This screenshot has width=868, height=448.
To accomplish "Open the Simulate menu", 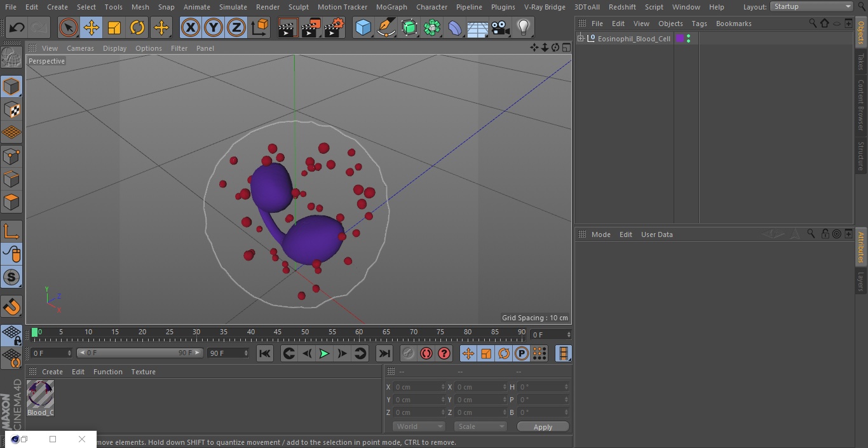I will (233, 7).
